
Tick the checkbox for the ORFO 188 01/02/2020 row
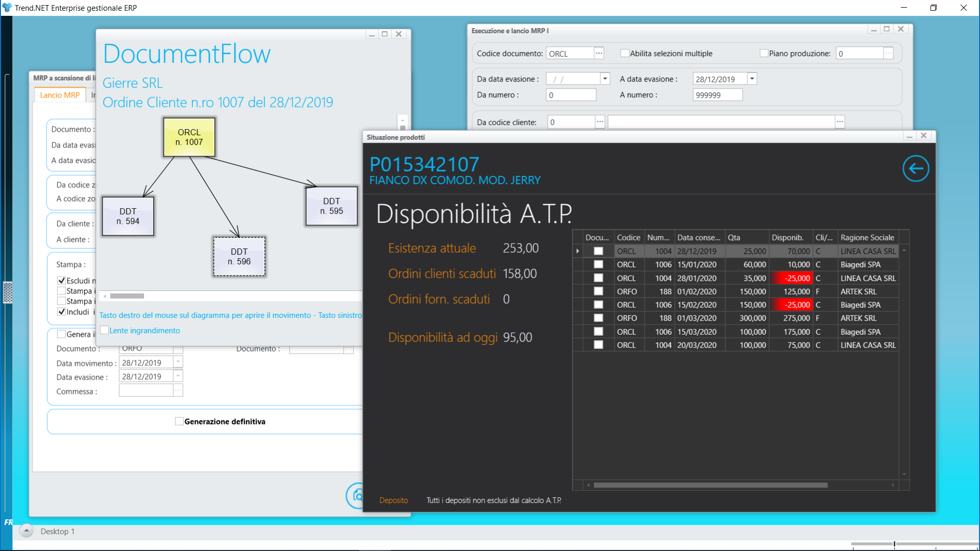598,291
